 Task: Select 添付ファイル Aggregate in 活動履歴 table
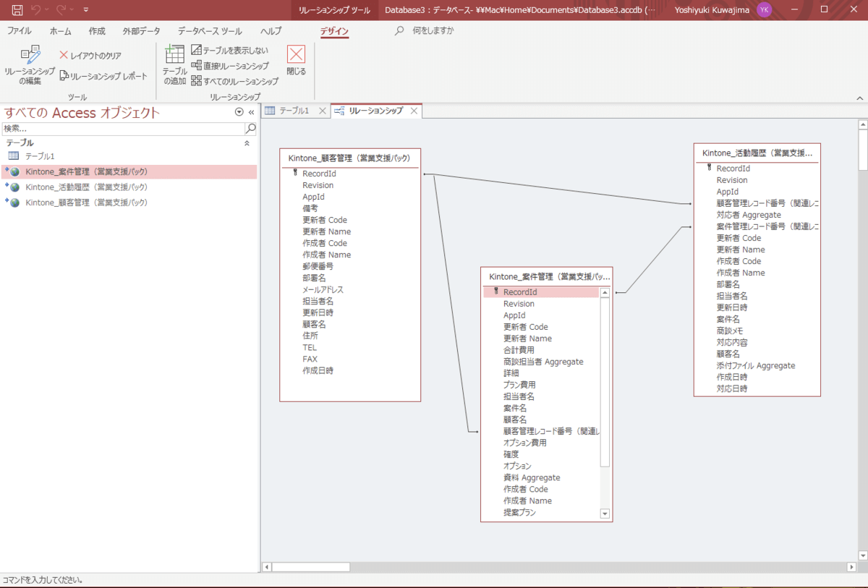coord(756,365)
